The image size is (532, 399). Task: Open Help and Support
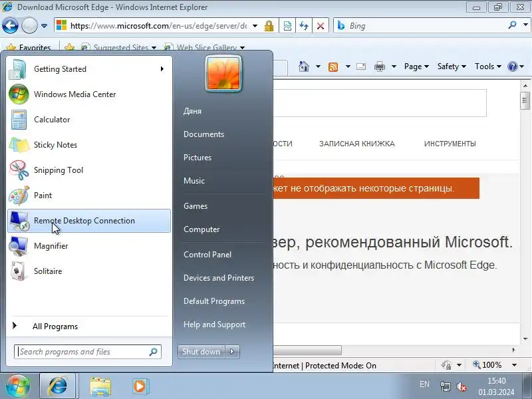214,325
